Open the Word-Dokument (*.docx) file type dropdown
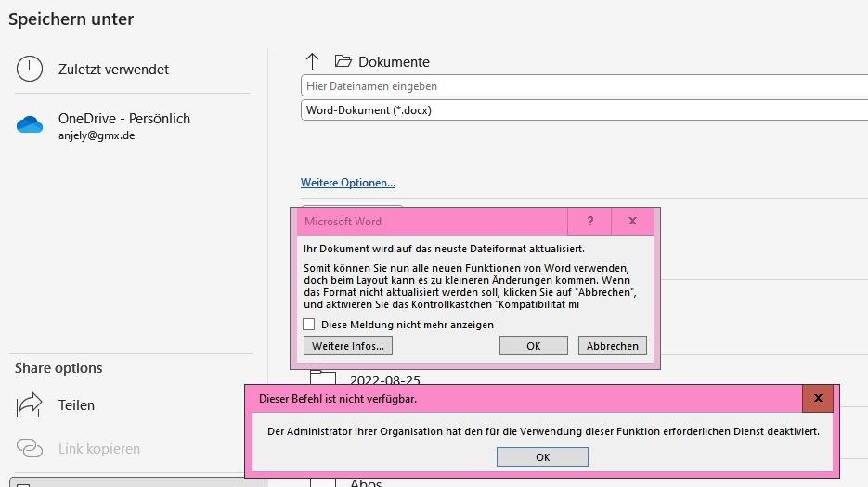868x487 pixels. click(585, 110)
